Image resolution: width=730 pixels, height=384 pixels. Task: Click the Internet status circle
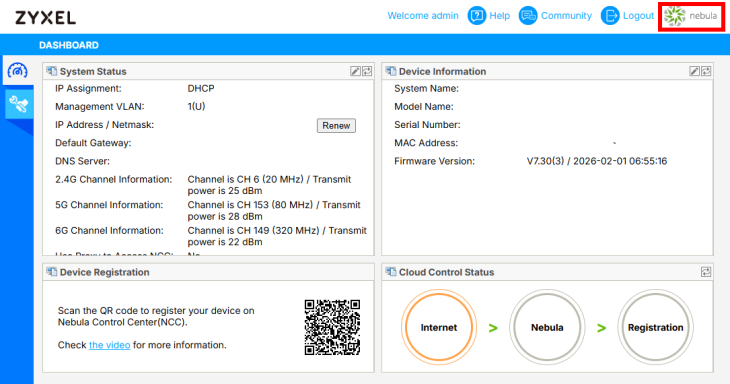click(439, 327)
